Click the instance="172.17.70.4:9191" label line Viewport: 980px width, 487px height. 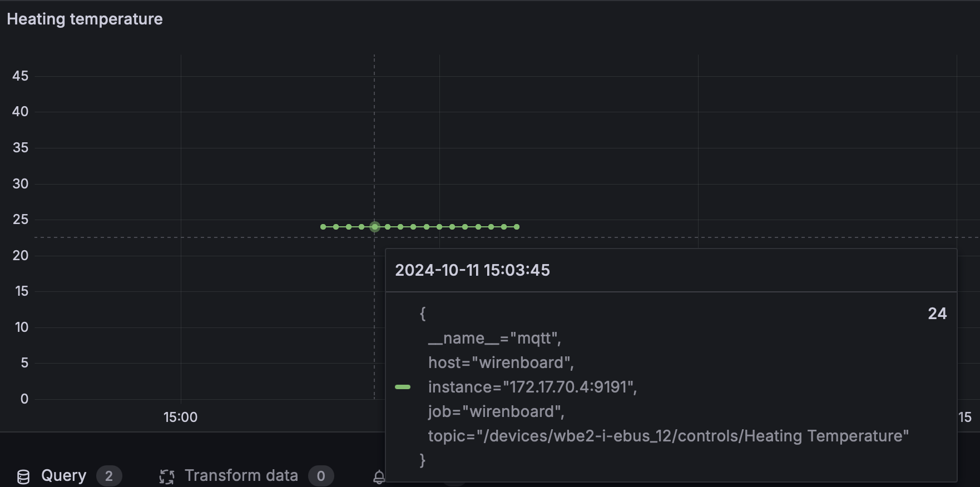click(532, 387)
